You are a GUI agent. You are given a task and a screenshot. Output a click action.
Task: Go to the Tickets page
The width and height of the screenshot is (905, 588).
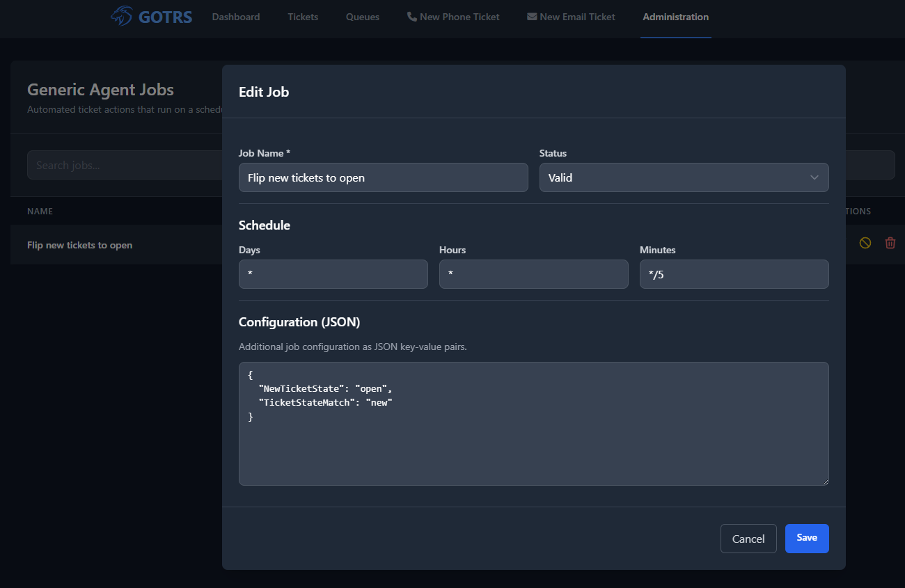coord(303,17)
